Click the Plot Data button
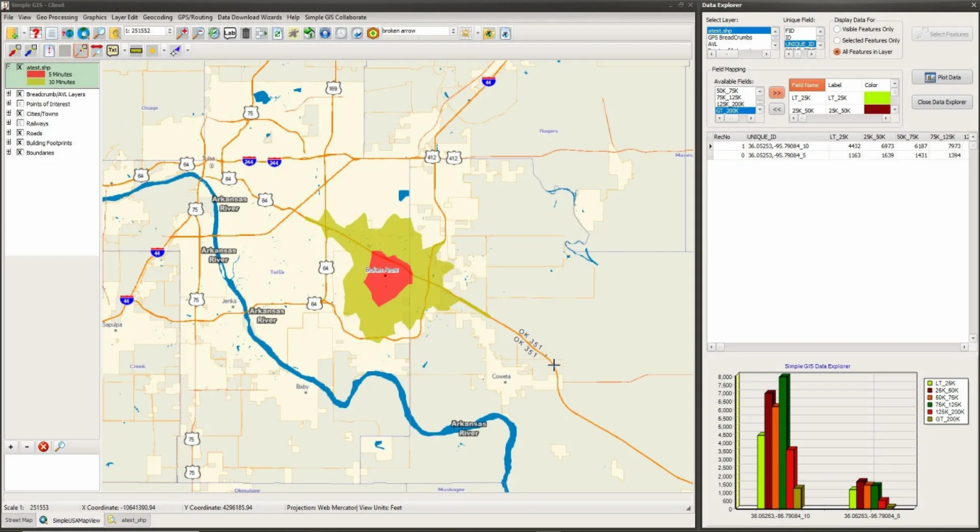 pos(942,77)
